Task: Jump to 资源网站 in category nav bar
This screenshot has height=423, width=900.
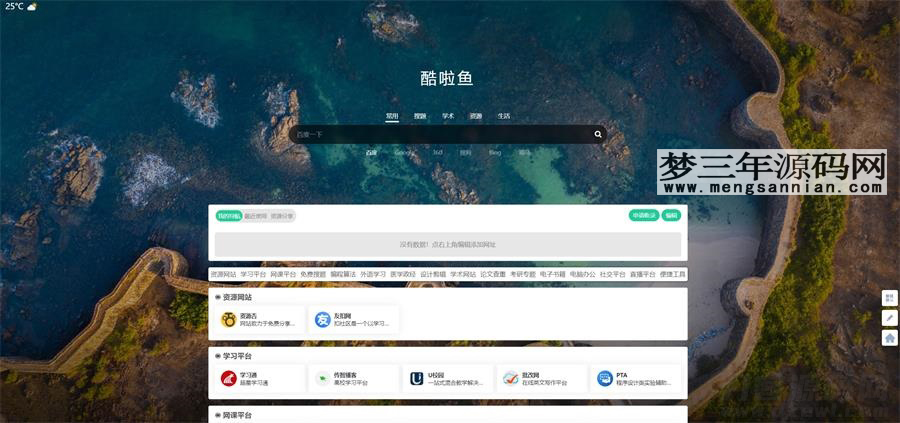Action: pyautogui.click(x=223, y=274)
